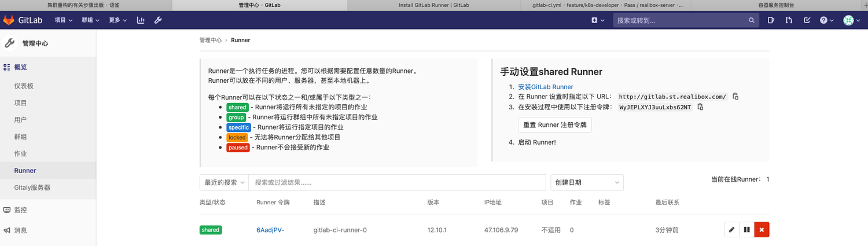The width and height of the screenshot is (868, 246).
Task: Go to 作业 in the sidebar
Action: tap(20, 153)
